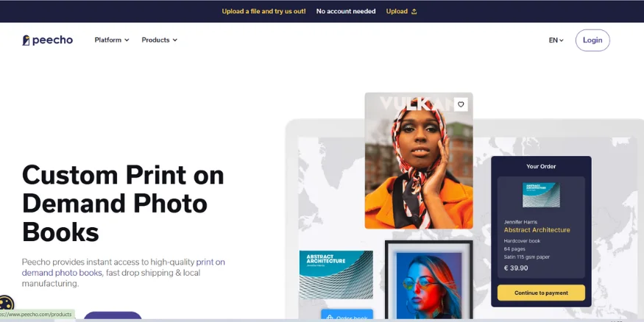The height and width of the screenshot is (322, 644).
Task: Click Continue to payment button
Action: click(x=541, y=293)
